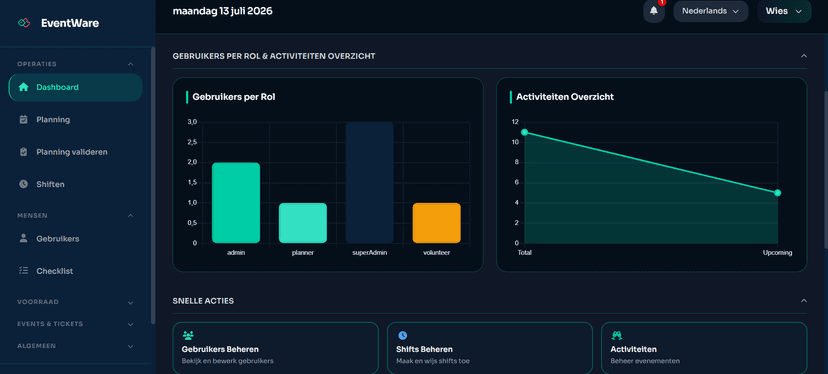Open the Shifts Beheren quick action
Image resolution: width=828 pixels, height=374 pixels.
pyautogui.click(x=490, y=348)
